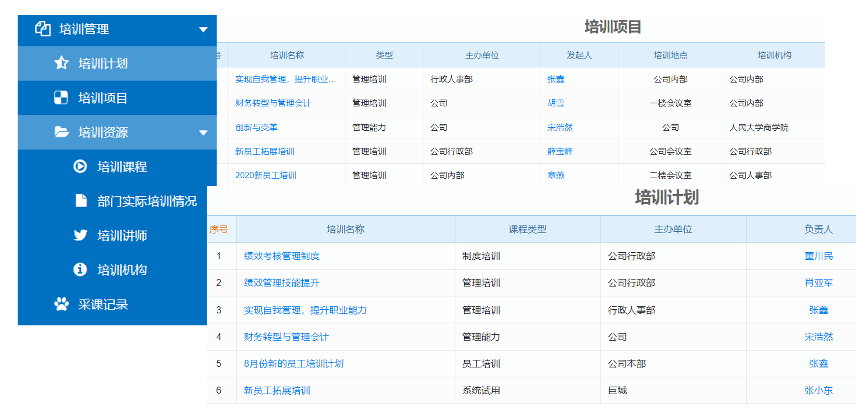868x408 pixels.
Task: Click the info icon for 培训机构
Action: [x=80, y=269]
